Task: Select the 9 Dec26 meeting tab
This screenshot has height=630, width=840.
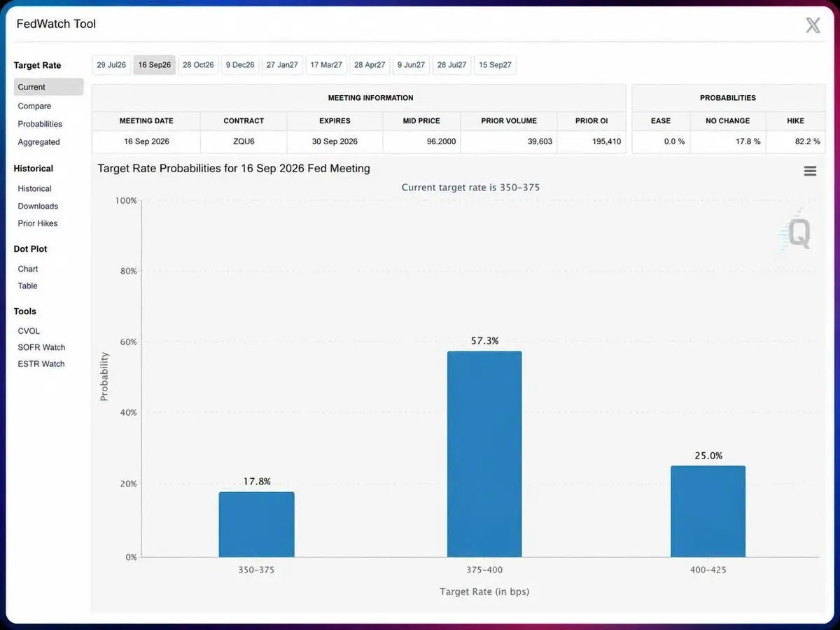Action: click(x=240, y=65)
